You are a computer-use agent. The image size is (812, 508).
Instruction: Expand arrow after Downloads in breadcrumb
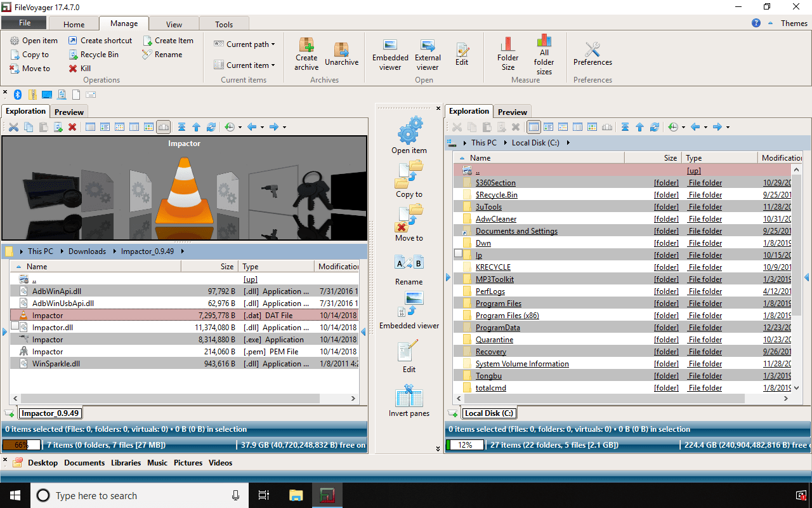(x=112, y=251)
